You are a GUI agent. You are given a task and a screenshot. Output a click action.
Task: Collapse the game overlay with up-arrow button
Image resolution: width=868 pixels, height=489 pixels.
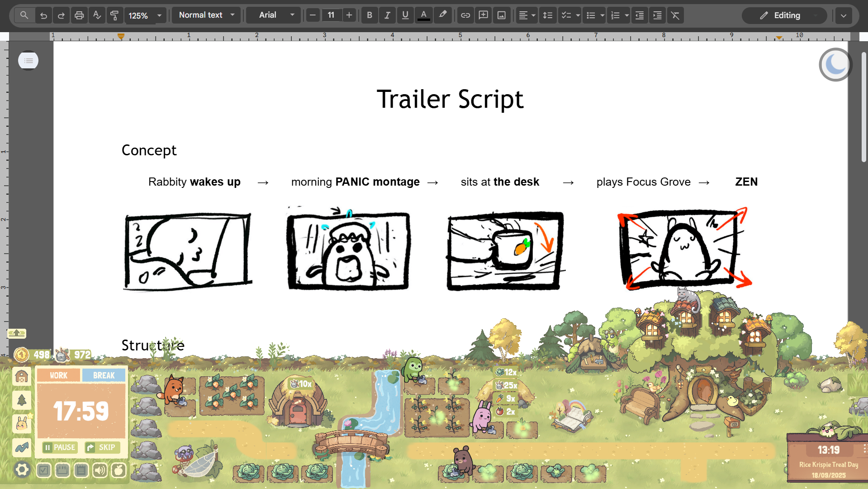pos(17,333)
